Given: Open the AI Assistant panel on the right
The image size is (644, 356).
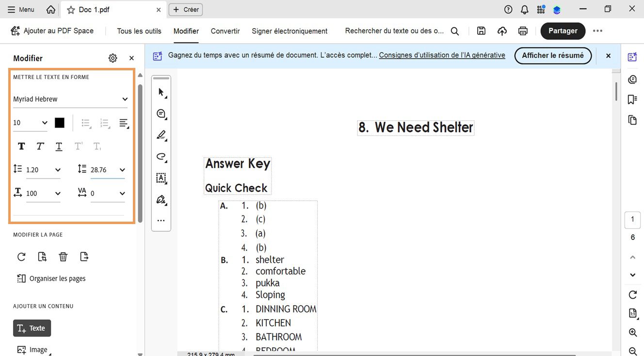Looking at the screenshot, I should [x=632, y=56].
